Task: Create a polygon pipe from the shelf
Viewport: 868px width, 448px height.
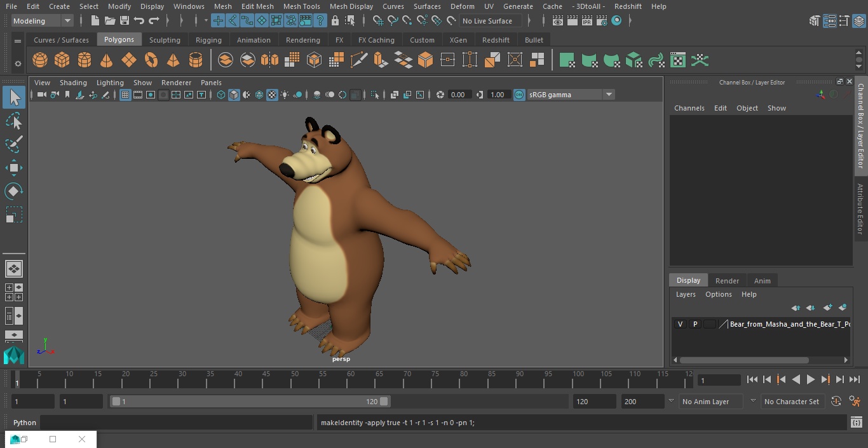Action: click(196, 60)
